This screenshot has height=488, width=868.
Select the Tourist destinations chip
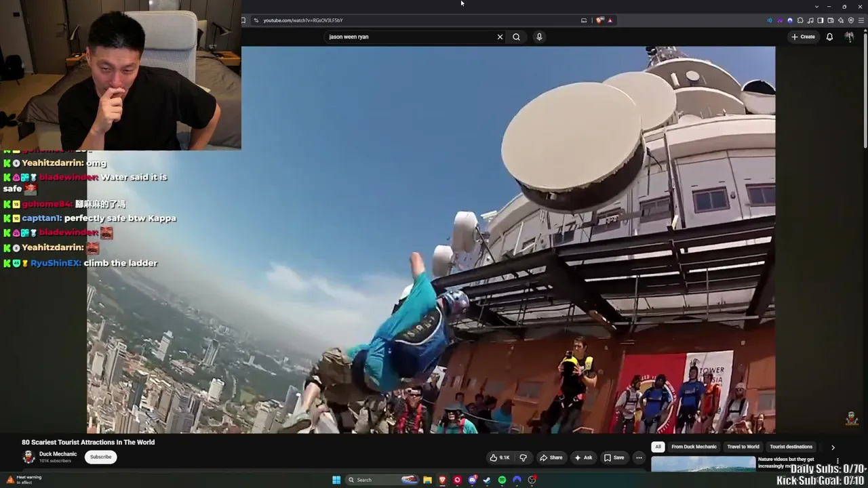(791, 447)
